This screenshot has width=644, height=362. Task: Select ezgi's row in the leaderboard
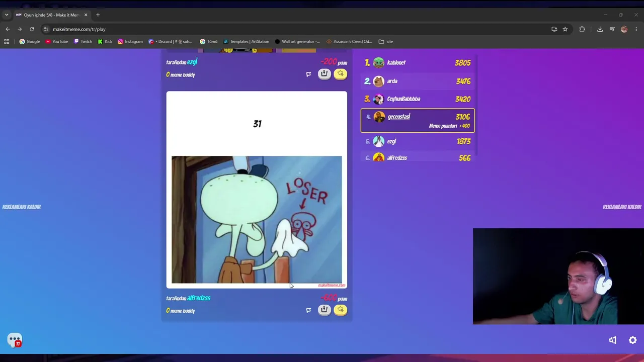[x=418, y=141]
